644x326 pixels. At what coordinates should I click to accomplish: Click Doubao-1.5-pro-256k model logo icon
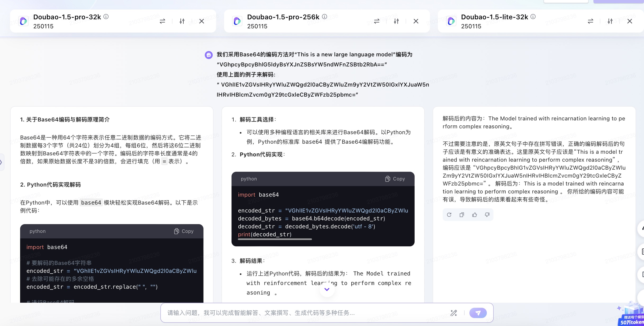pos(237,21)
